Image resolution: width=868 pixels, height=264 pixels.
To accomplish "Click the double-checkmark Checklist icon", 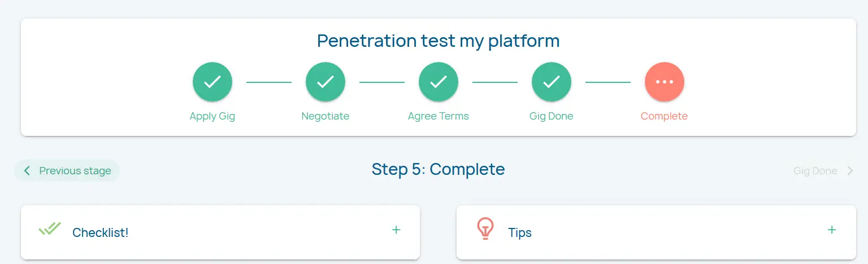I will pyautogui.click(x=50, y=229).
